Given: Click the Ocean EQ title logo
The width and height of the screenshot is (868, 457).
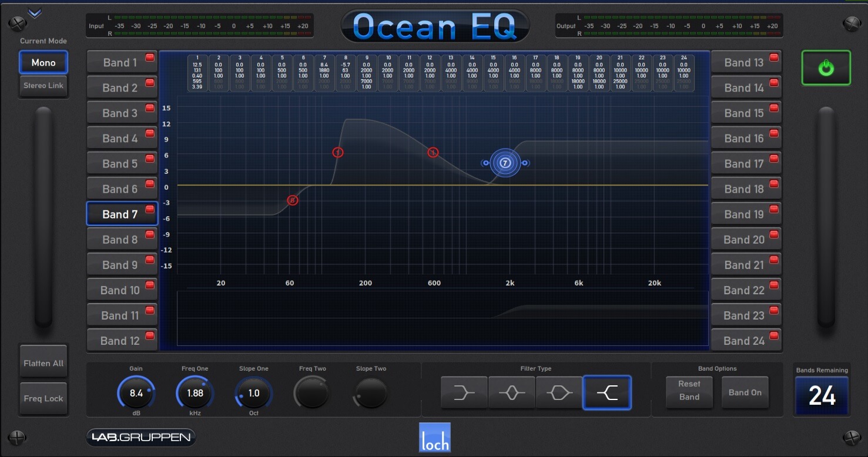Looking at the screenshot, I should coord(435,26).
